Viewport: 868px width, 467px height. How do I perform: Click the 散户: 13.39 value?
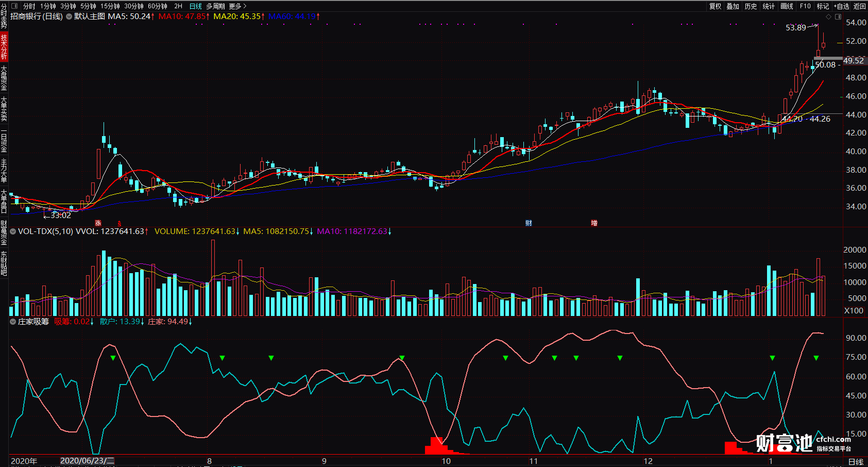pyautogui.click(x=122, y=322)
